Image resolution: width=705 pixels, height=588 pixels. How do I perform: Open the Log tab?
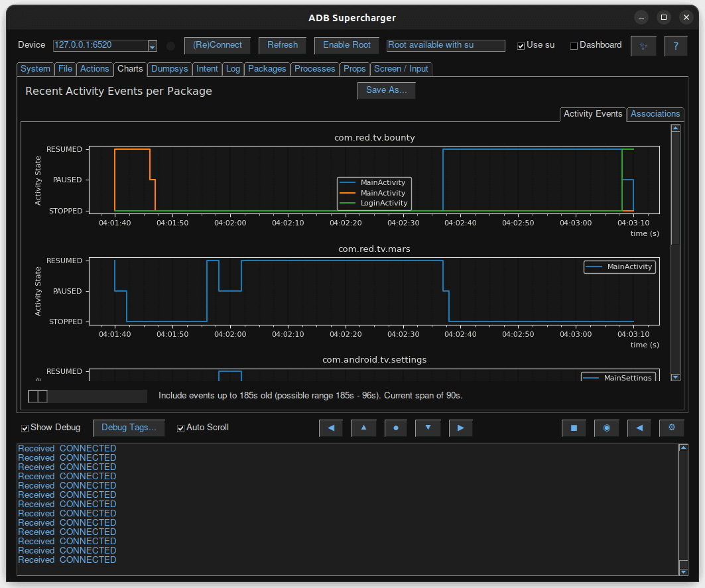click(233, 69)
